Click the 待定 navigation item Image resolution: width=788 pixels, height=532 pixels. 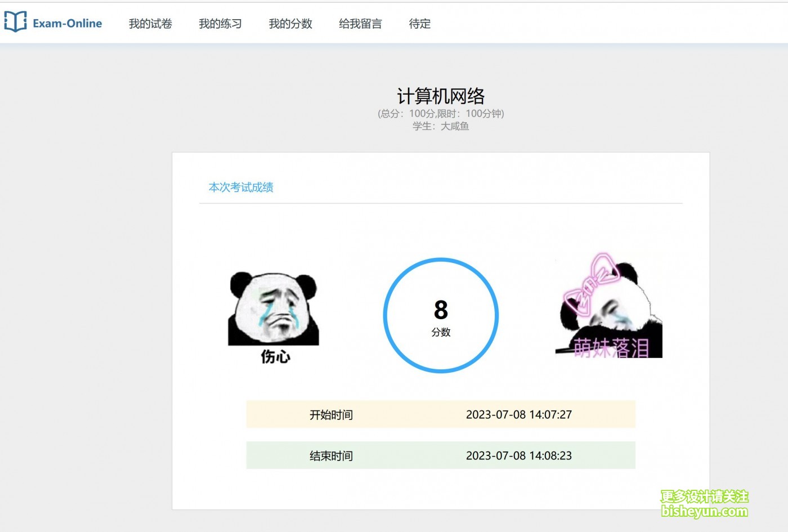(x=420, y=24)
